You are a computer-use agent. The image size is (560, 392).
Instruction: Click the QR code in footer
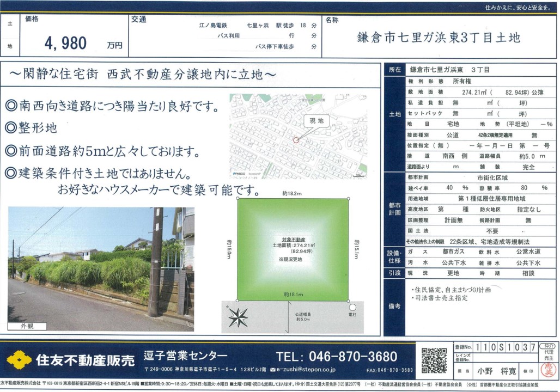434,360
